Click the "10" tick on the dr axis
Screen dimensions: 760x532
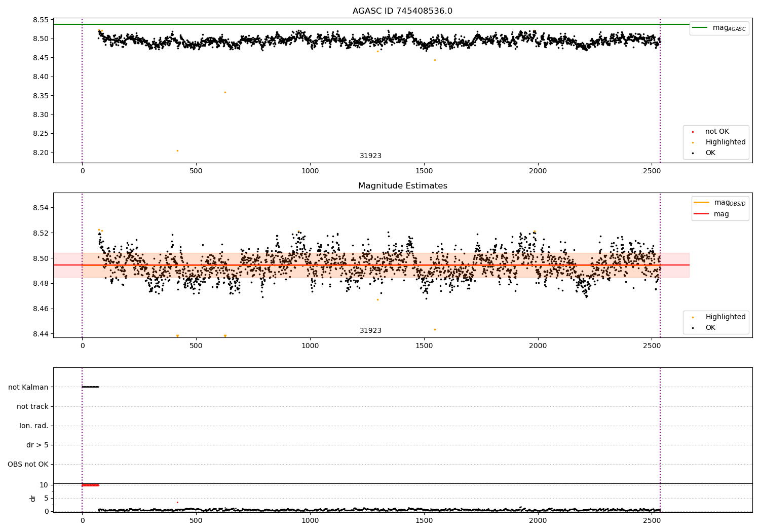pos(44,485)
